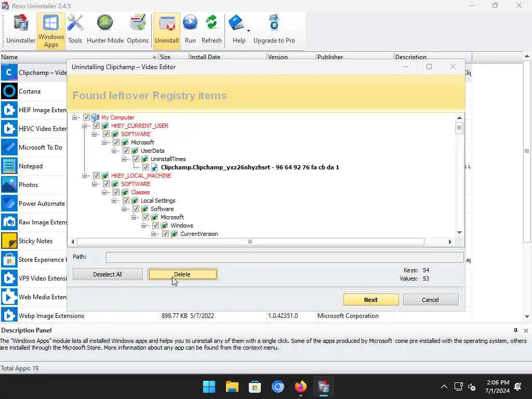Select the Sticky Notes app icon
This screenshot has height=399, width=532.
9,241
